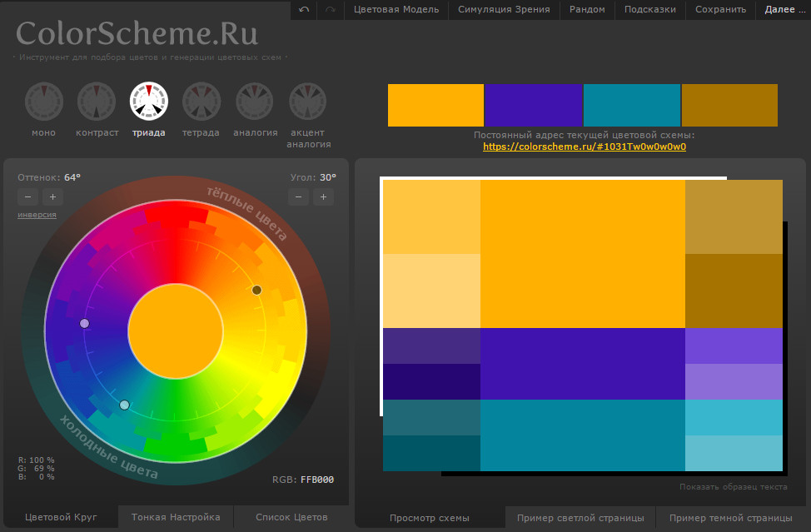This screenshot has height=532, width=811.
Task: Click the инверсия link
Action: [37, 215]
